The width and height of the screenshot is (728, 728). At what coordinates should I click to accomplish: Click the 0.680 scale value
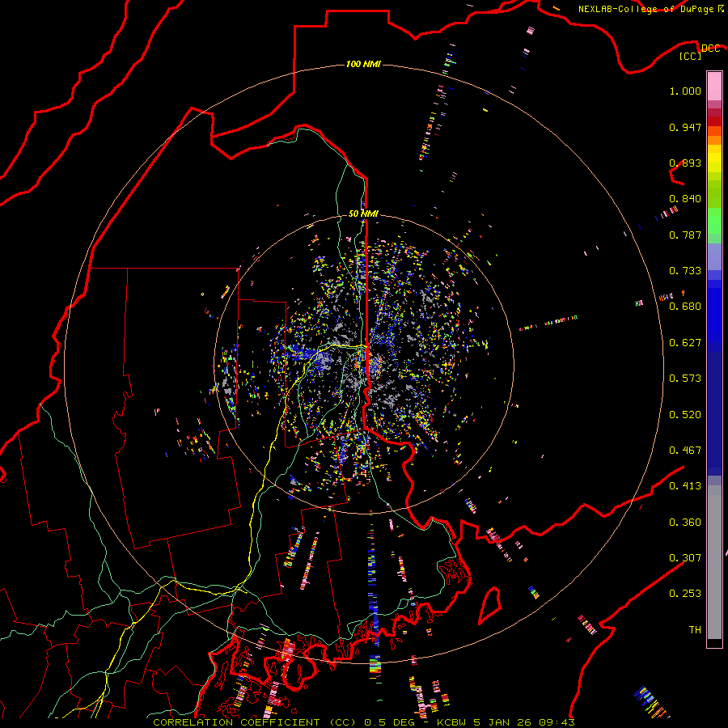click(685, 307)
